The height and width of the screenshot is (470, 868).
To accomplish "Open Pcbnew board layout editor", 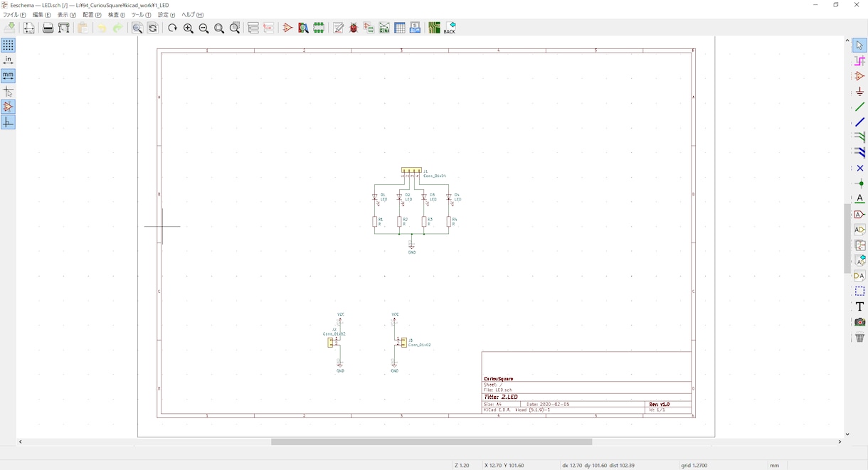I will pyautogui.click(x=434, y=28).
